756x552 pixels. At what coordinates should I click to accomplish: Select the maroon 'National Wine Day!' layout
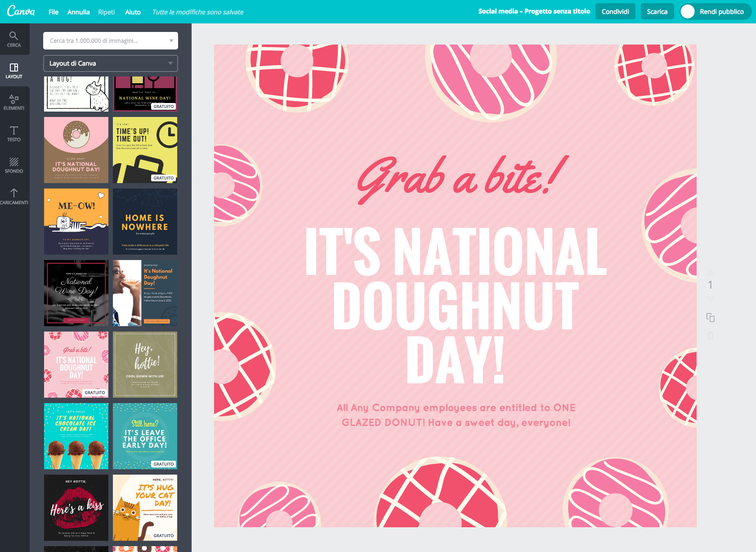click(x=145, y=94)
